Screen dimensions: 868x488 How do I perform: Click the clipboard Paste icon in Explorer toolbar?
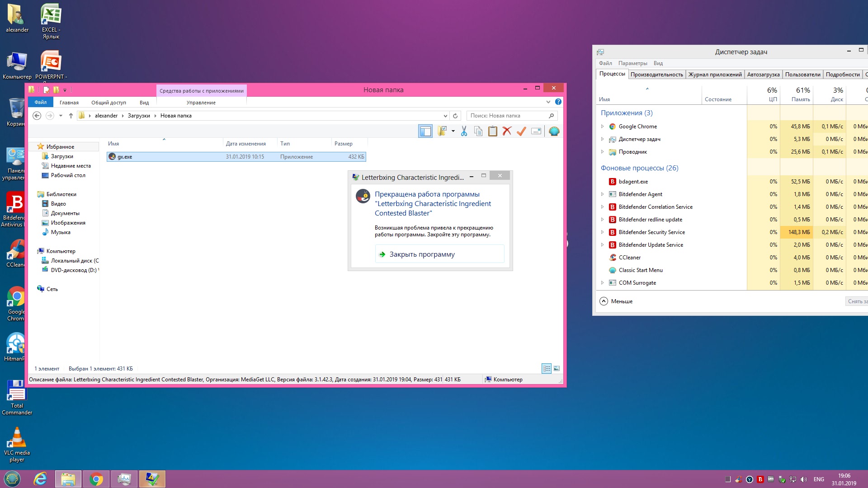pyautogui.click(x=493, y=131)
